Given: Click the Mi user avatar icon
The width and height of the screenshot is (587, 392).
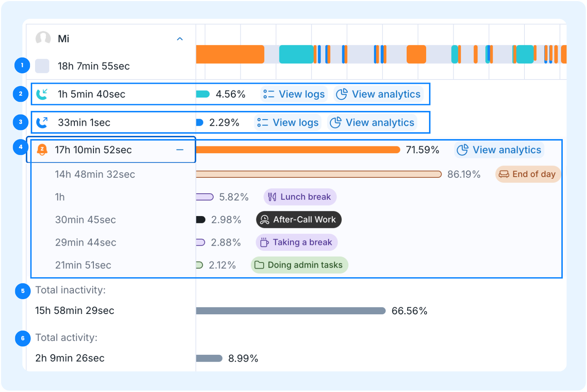Looking at the screenshot, I should [x=43, y=38].
